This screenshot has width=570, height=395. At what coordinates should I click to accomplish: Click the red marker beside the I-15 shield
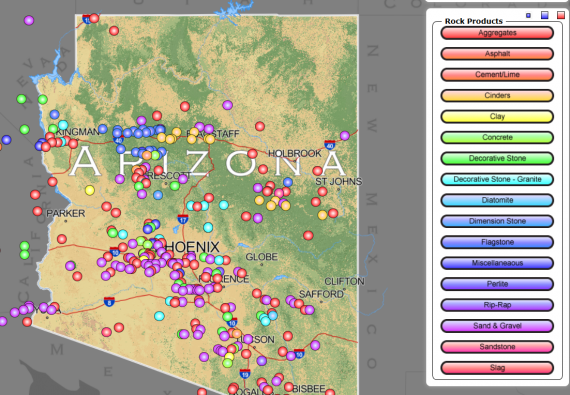(x=94, y=18)
